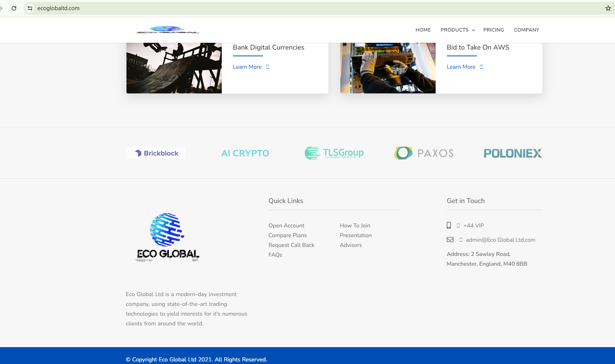The image size is (615, 364).
Task: Click the Paxos partner logo
Action: click(x=424, y=153)
